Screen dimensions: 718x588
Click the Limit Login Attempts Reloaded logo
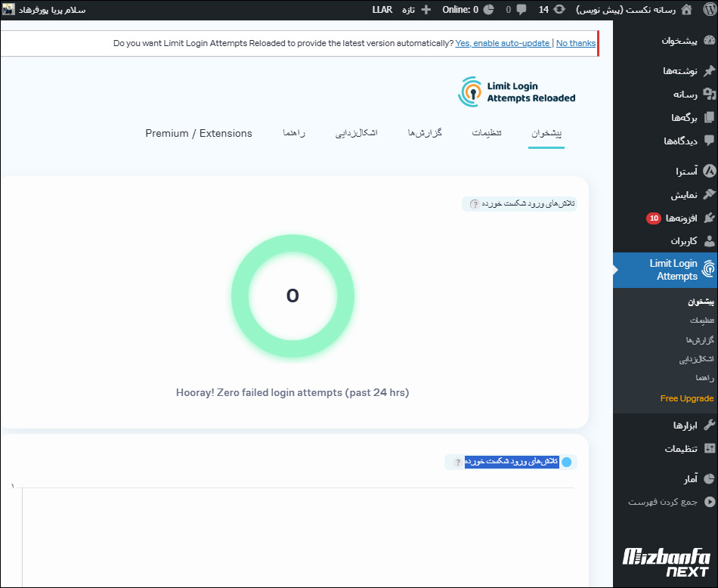point(517,91)
